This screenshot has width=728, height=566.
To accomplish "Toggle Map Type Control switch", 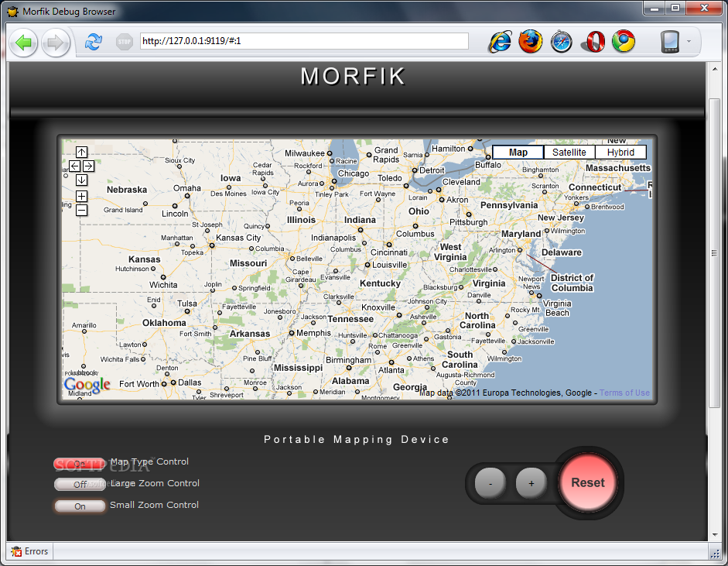I will click(x=80, y=463).
